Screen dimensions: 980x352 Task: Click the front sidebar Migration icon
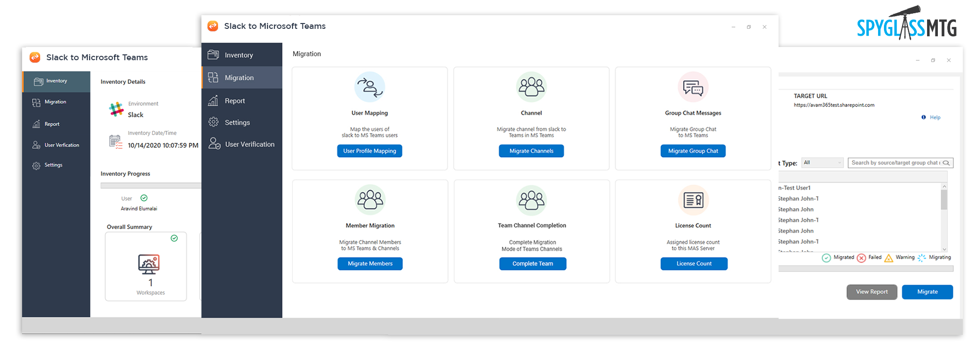click(213, 77)
